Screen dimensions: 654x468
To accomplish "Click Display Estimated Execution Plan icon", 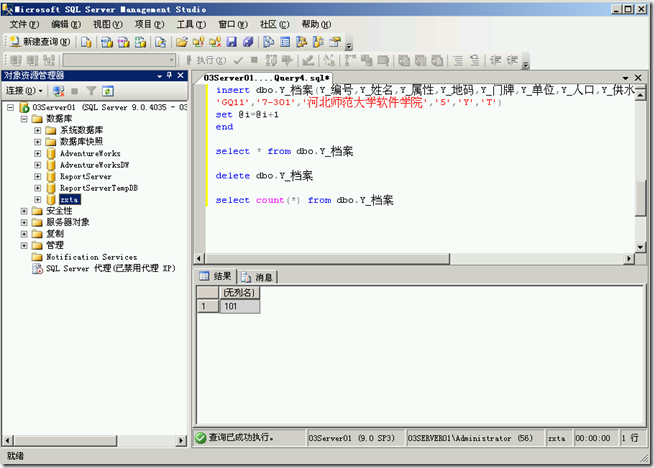I will [271, 60].
